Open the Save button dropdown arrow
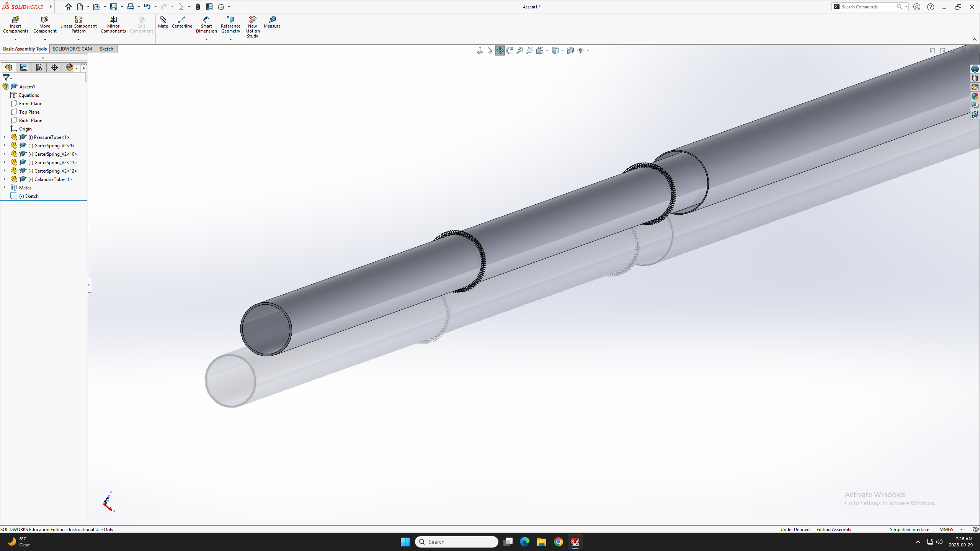Image resolution: width=980 pixels, height=551 pixels. point(122,7)
